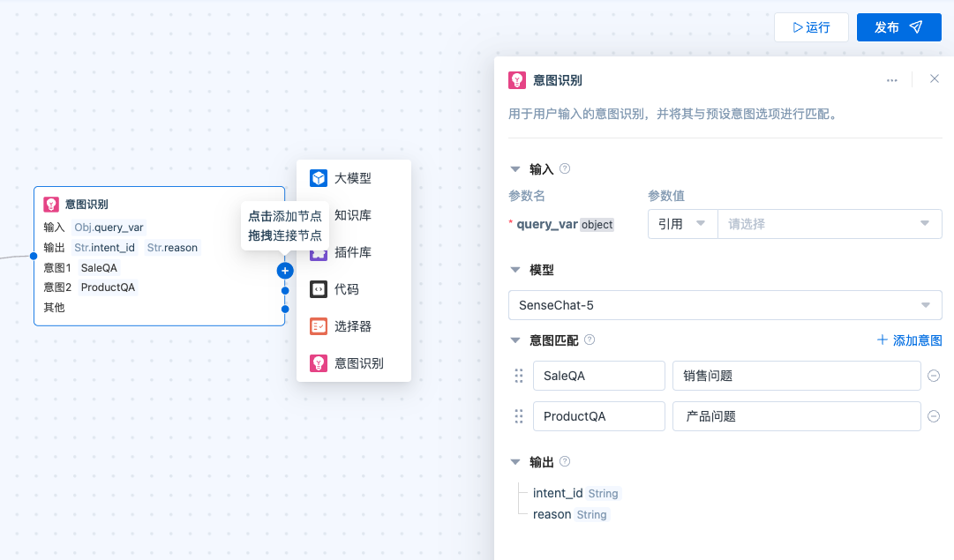Click the Obj.query_var tag on node
This screenshot has width=954, height=560.
109,228
